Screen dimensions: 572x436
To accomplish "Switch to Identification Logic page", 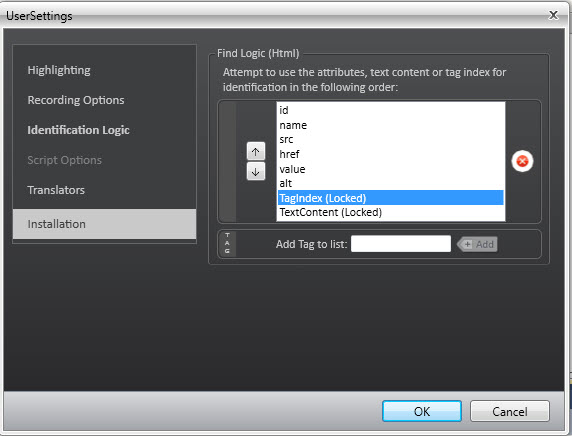I will [78, 130].
